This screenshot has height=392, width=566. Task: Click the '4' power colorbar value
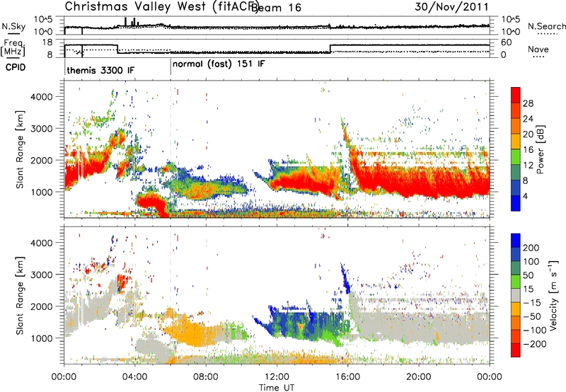point(525,196)
